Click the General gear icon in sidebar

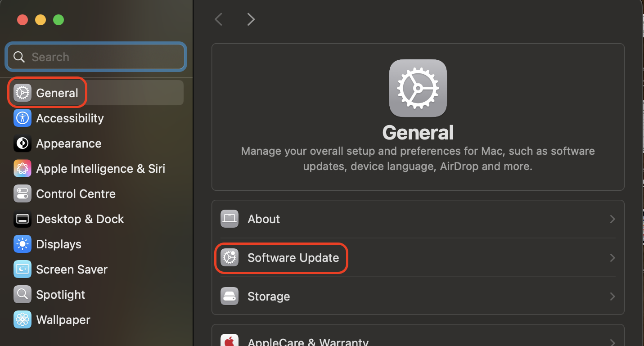click(x=22, y=92)
